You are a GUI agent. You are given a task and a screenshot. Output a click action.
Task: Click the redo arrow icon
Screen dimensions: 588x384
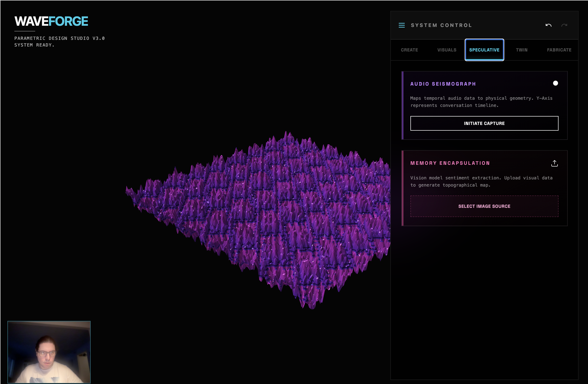coord(564,25)
